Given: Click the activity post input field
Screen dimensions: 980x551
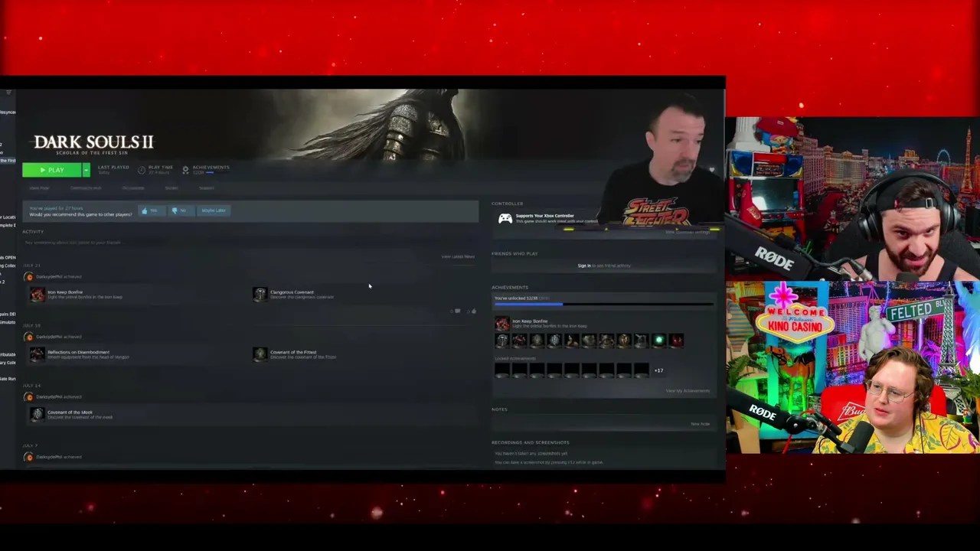Looking at the screenshot, I should [x=250, y=243].
